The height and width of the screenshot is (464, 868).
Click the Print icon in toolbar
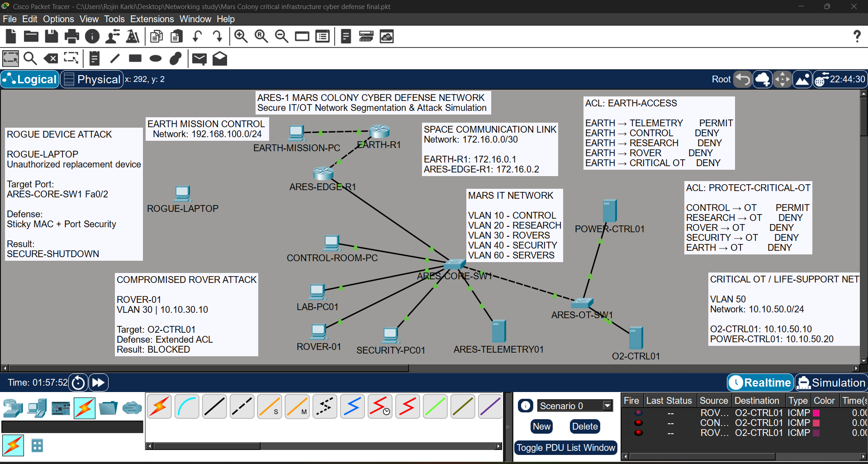tap(71, 36)
